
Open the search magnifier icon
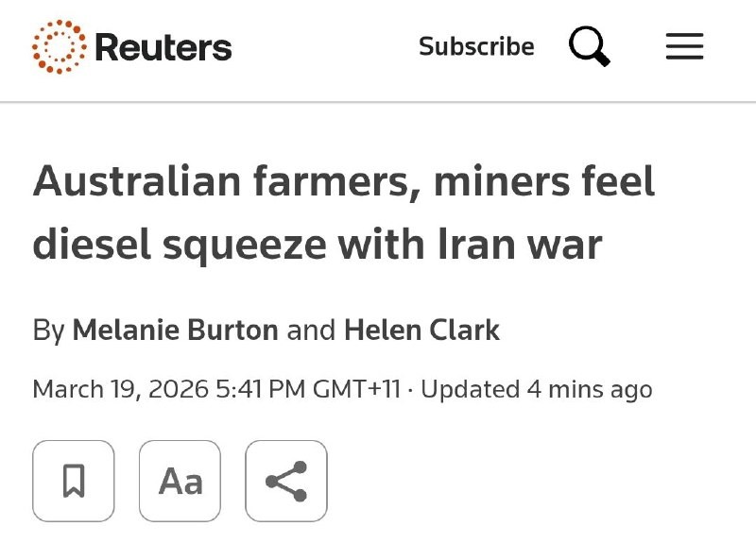coord(589,46)
